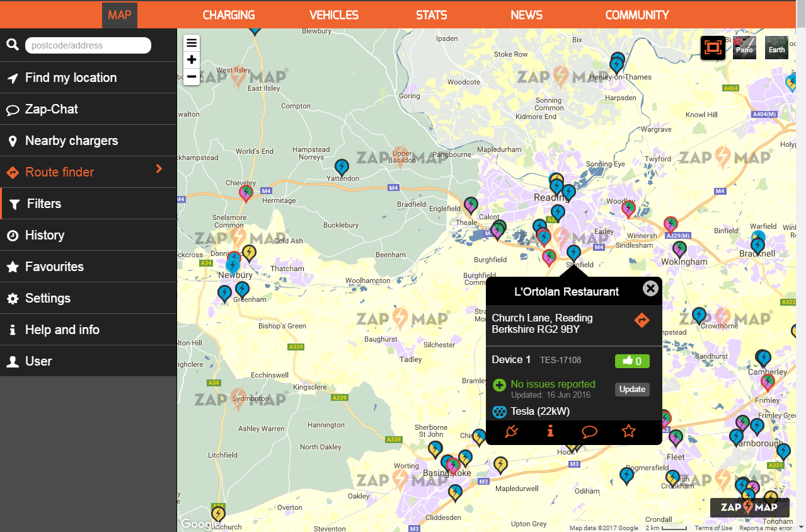
Task: Open the Filters panel
Action: [88, 204]
